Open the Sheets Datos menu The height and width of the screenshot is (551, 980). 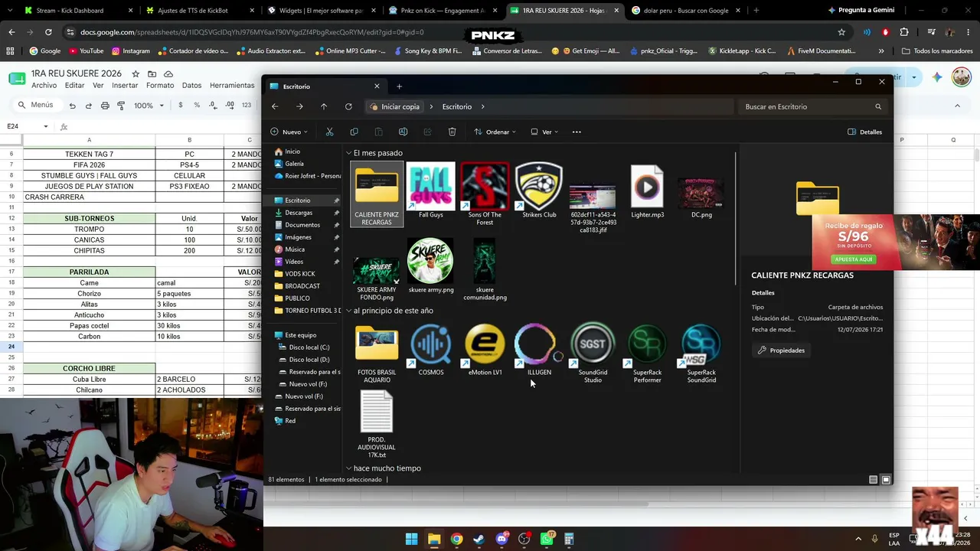[x=191, y=86]
